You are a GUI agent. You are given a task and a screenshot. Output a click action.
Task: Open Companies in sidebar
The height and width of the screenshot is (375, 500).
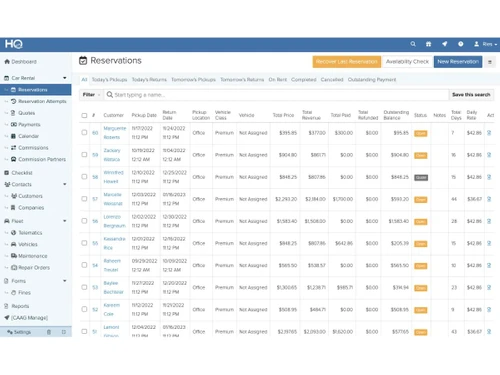[x=27, y=208]
